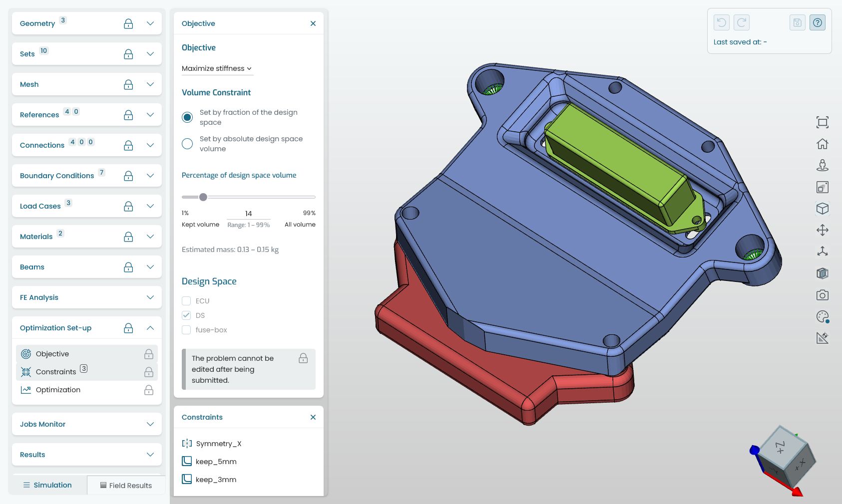Reset view with the home icon
This screenshot has height=504, width=842.
823,144
